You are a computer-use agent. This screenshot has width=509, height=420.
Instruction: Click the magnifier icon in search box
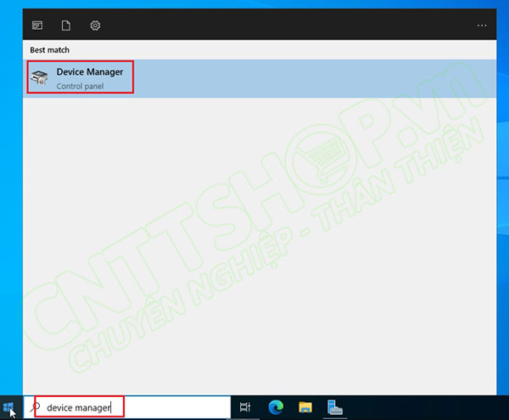coord(35,407)
